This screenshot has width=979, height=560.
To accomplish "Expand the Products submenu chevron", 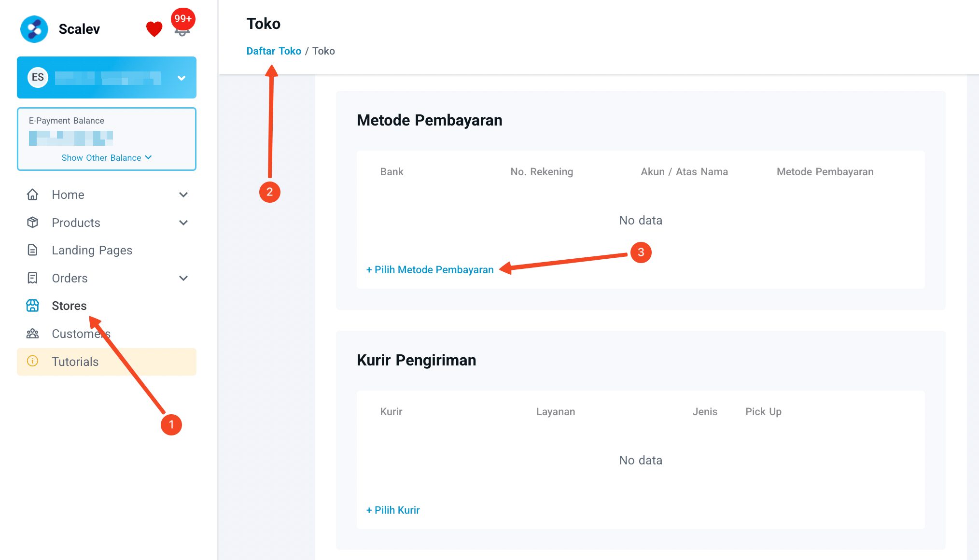I will [x=183, y=223].
